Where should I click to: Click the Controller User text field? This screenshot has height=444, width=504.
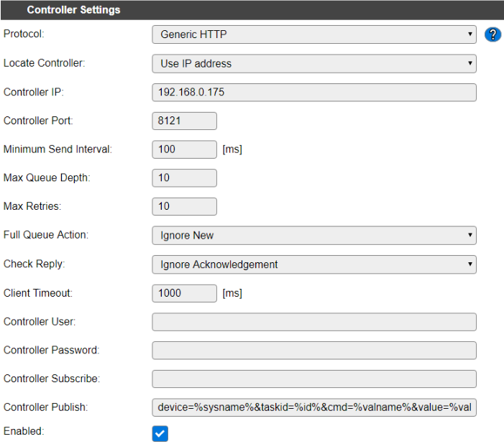point(314,322)
